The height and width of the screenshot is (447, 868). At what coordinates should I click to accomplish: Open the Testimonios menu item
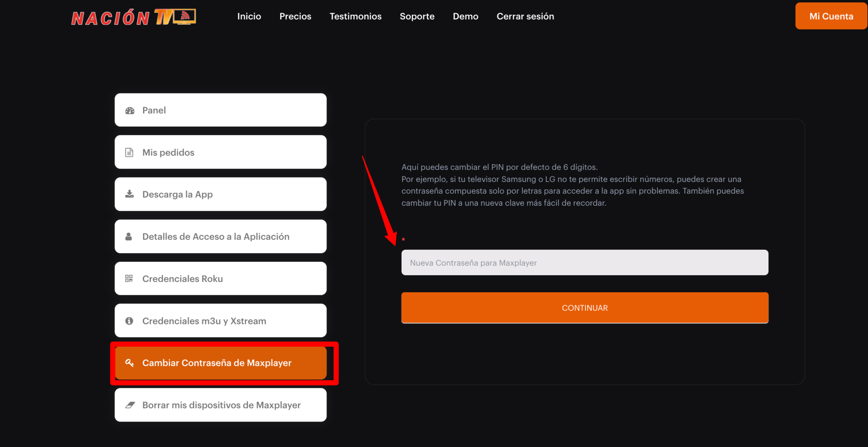tap(355, 16)
